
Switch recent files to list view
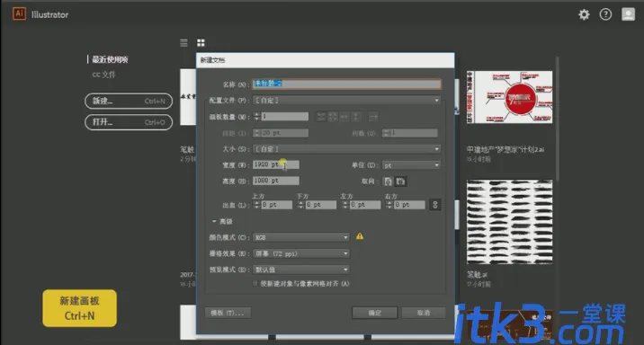click(183, 42)
